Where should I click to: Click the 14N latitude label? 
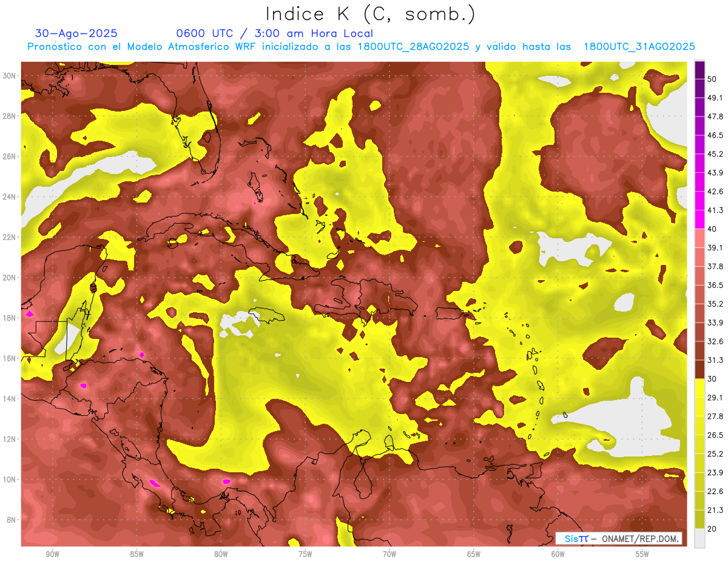point(9,399)
